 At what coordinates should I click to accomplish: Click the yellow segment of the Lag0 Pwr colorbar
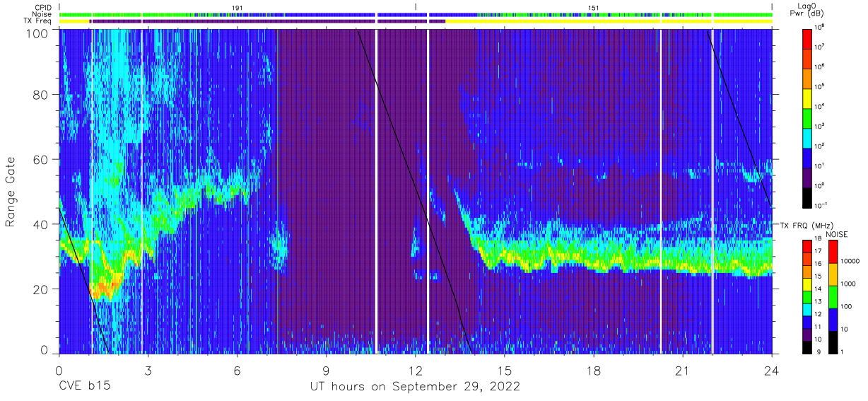807,98
